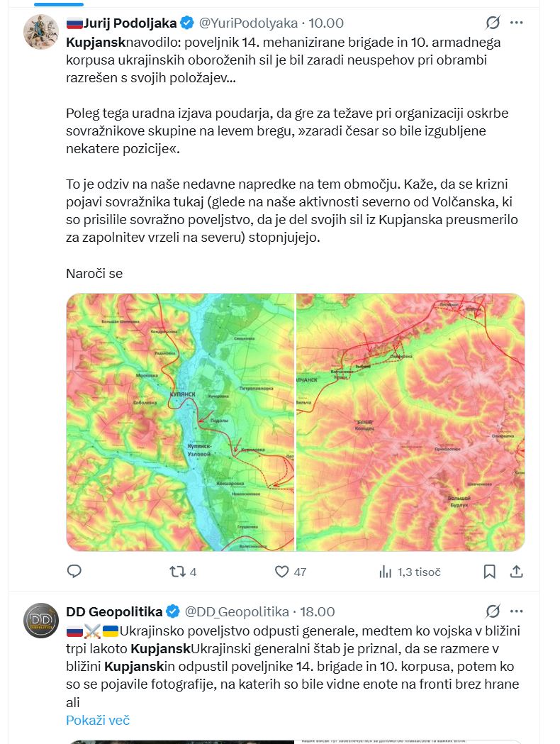Open DD Geopolitika profile avatar
Viewport: 560px width, 744px height.
click(x=40, y=620)
